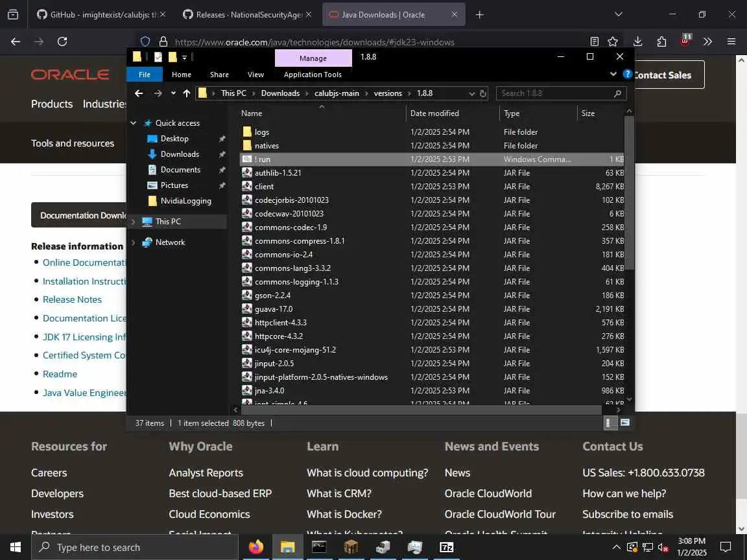Go up one folder level in Explorer
This screenshot has height=560, width=747.
click(187, 93)
